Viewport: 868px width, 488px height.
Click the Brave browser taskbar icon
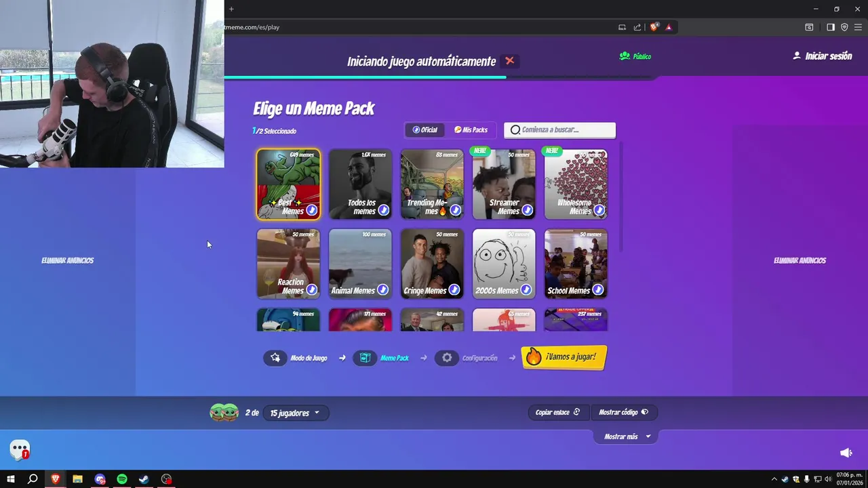[x=56, y=479]
